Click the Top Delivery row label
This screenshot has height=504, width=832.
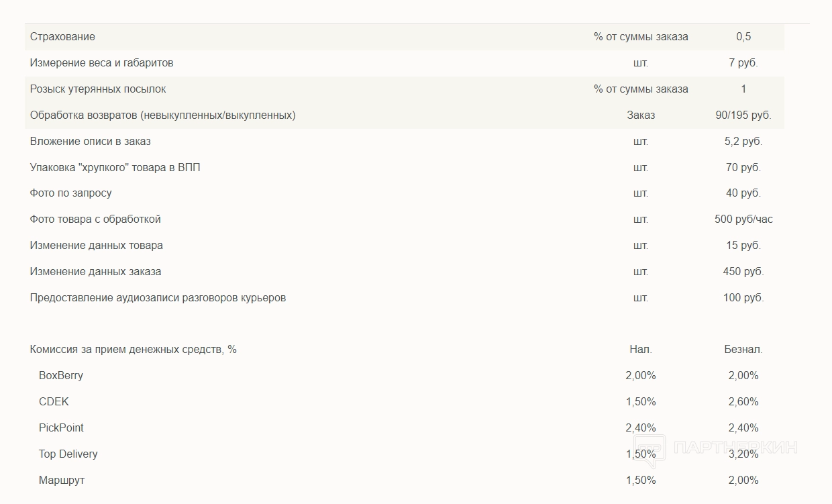pos(68,454)
